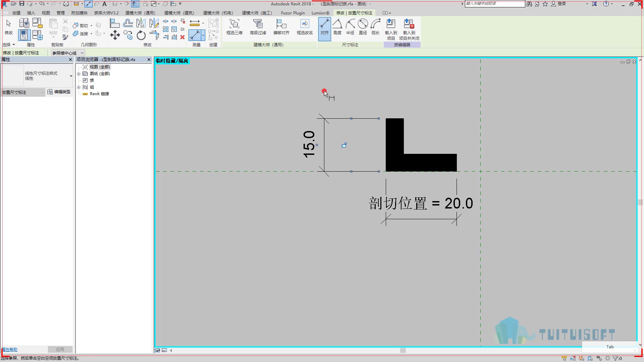Open the Fuzor Plugin tab
The height and width of the screenshot is (362, 644).
pos(293,13)
